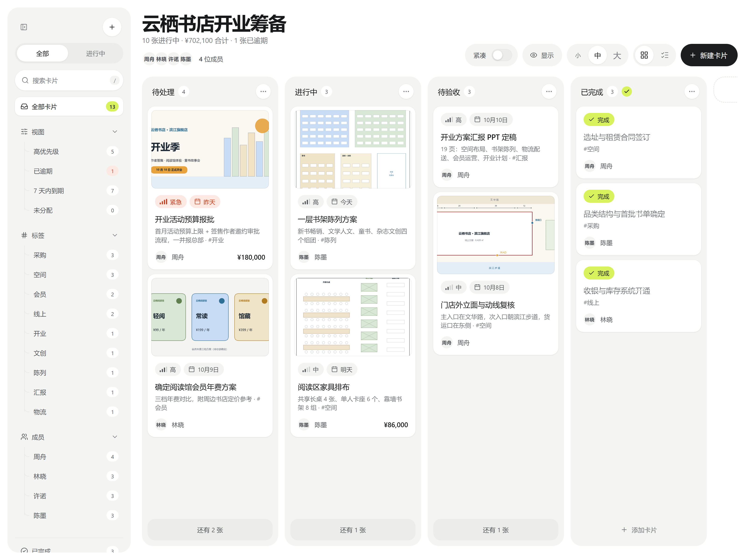Open options menu for 待验收 column
This screenshot has width=747, height=560.
click(x=549, y=91)
